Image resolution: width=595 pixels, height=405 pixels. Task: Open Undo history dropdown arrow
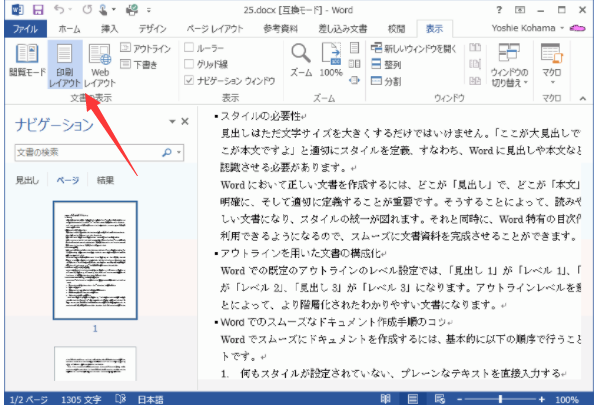[70, 10]
